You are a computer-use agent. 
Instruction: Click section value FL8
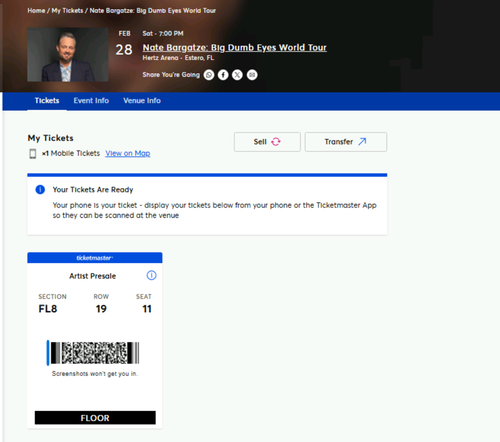tap(48, 309)
